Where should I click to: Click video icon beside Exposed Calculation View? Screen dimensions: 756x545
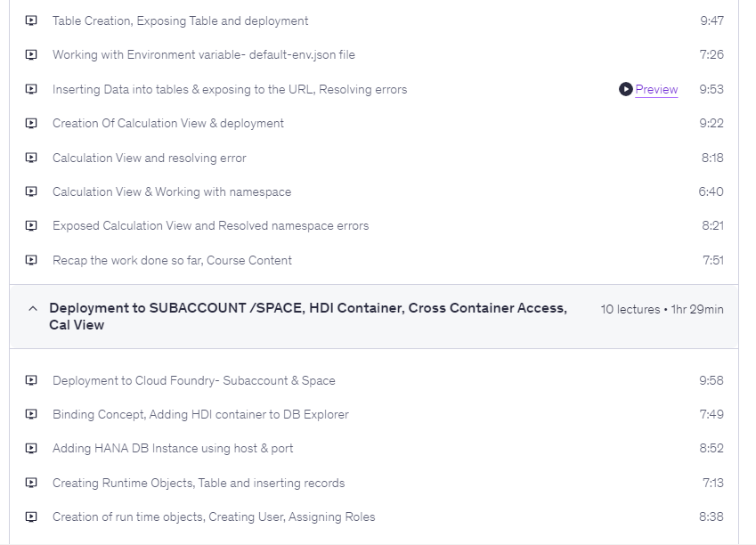31,225
